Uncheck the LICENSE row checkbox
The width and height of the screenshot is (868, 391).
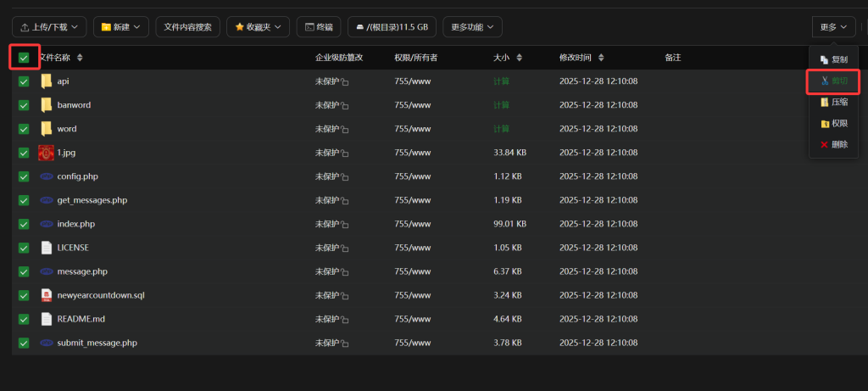coord(24,248)
